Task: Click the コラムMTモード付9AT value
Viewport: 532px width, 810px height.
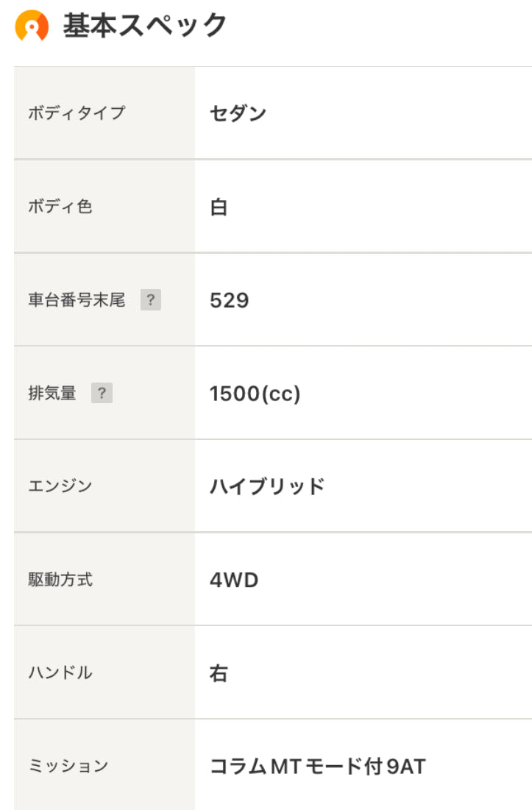Action: click(x=318, y=767)
